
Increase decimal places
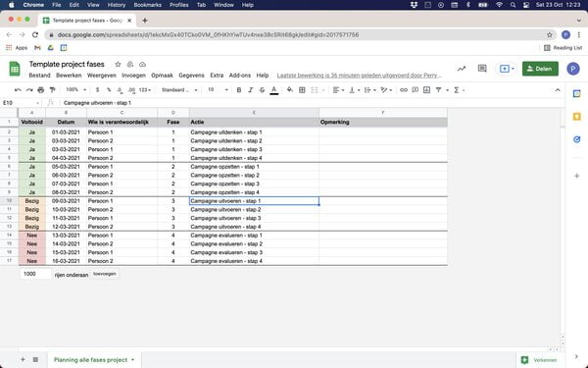(131, 90)
